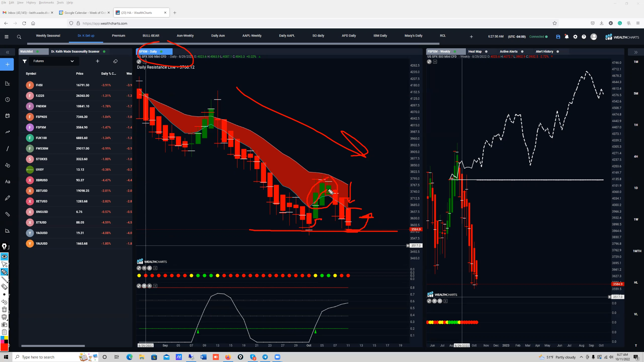Screen dimensions: 644x362
Task: Add a symbol with watchlist plus icon
Action: (x=98, y=61)
